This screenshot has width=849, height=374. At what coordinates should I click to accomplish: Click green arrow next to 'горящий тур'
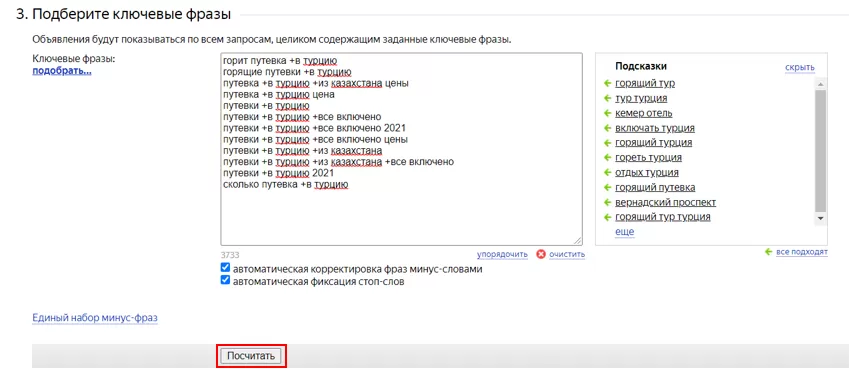click(607, 84)
